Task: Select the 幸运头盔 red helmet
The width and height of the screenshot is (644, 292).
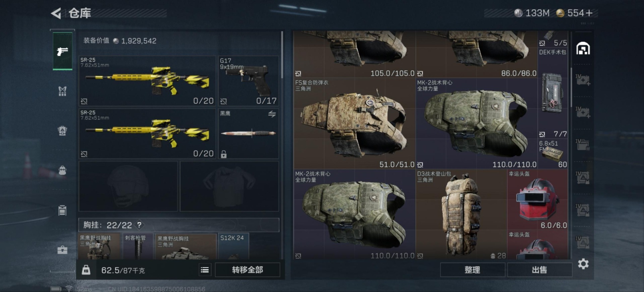Action: click(537, 200)
